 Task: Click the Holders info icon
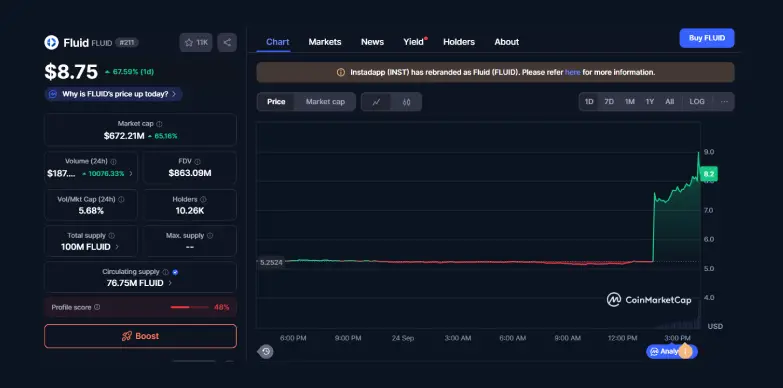point(203,199)
